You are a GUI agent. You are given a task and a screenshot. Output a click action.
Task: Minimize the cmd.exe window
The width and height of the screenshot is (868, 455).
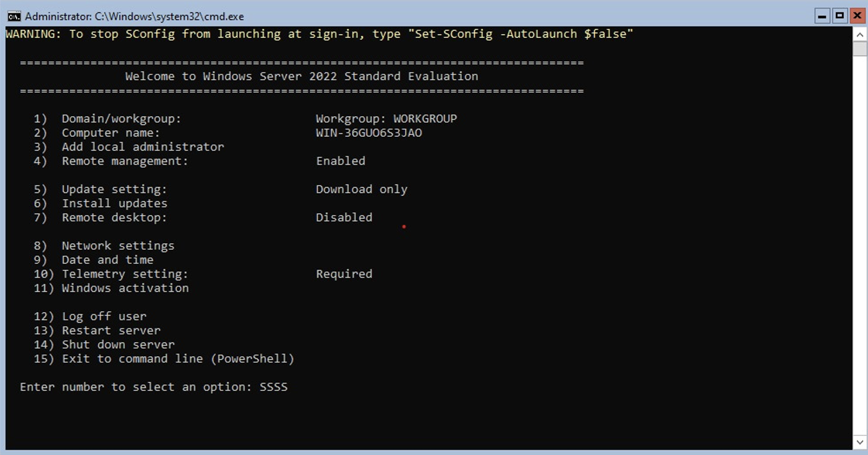pyautogui.click(x=822, y=16)
